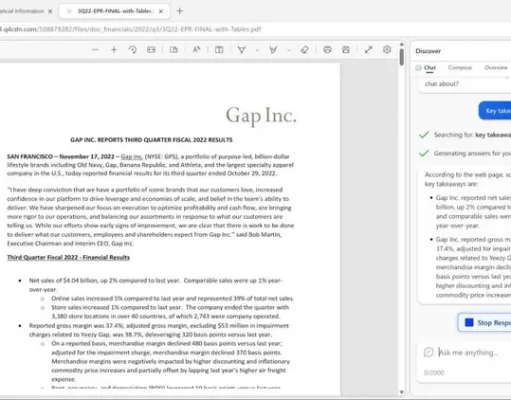Close the Financial Information tab
Viewport: 511px width, 400px height.
tap(50, 11)
